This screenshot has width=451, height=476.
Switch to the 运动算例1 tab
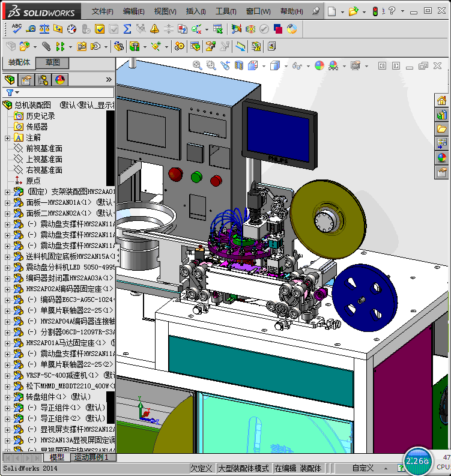pos(91,457)
